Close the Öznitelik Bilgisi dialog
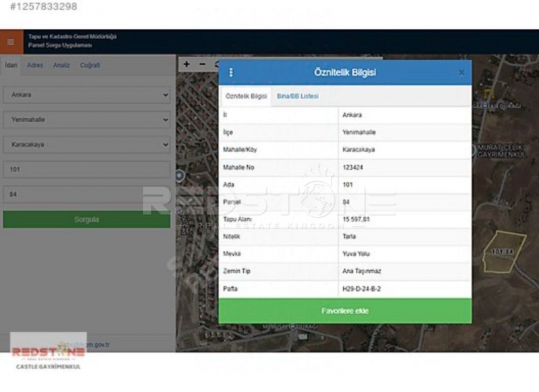The image size is (539, 392). (462, 73)
